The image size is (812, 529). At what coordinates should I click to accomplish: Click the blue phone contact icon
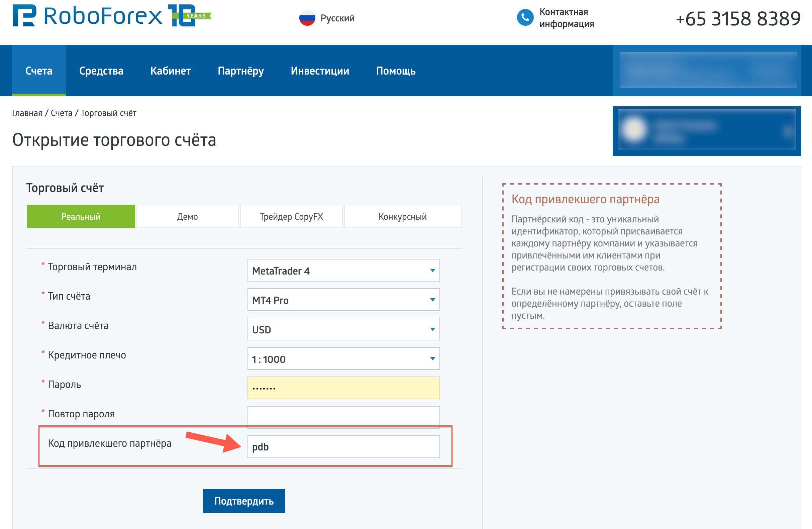click(x=525, y=18)
